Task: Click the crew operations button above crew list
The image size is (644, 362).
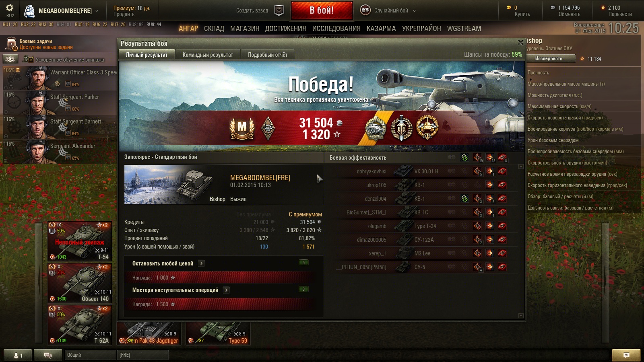Action: [x=10, y=59]
